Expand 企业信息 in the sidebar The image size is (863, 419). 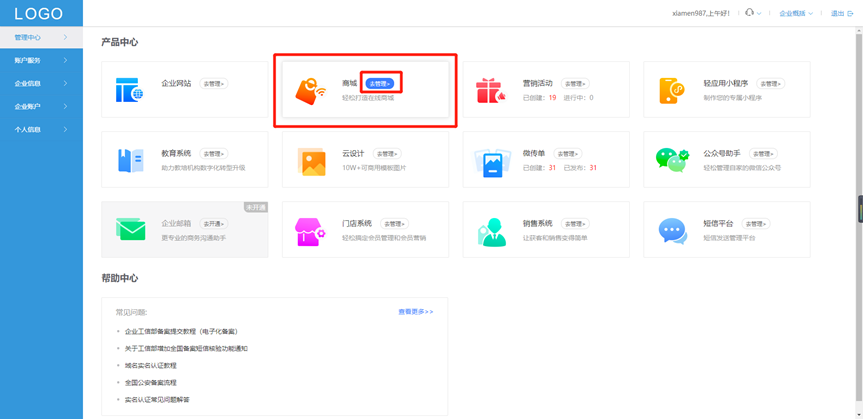click(40, 83)
